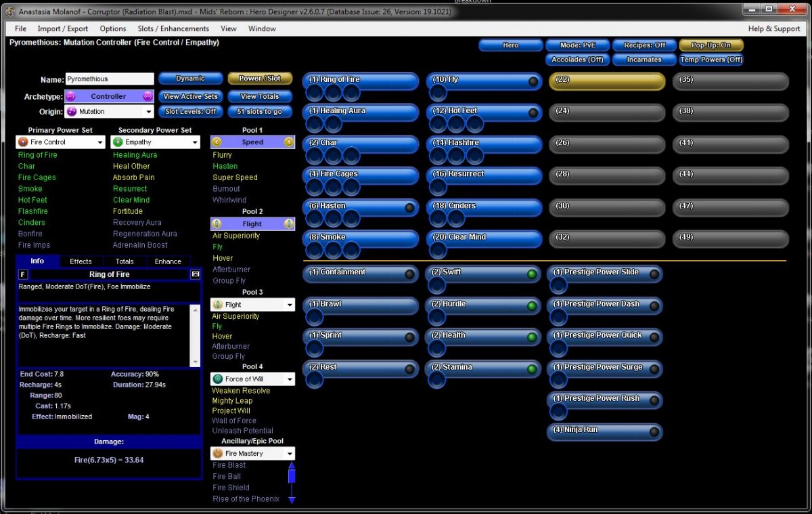812x514 pixels.
Task: Click the enhancement slot under Swift
Action: [438, 285]
